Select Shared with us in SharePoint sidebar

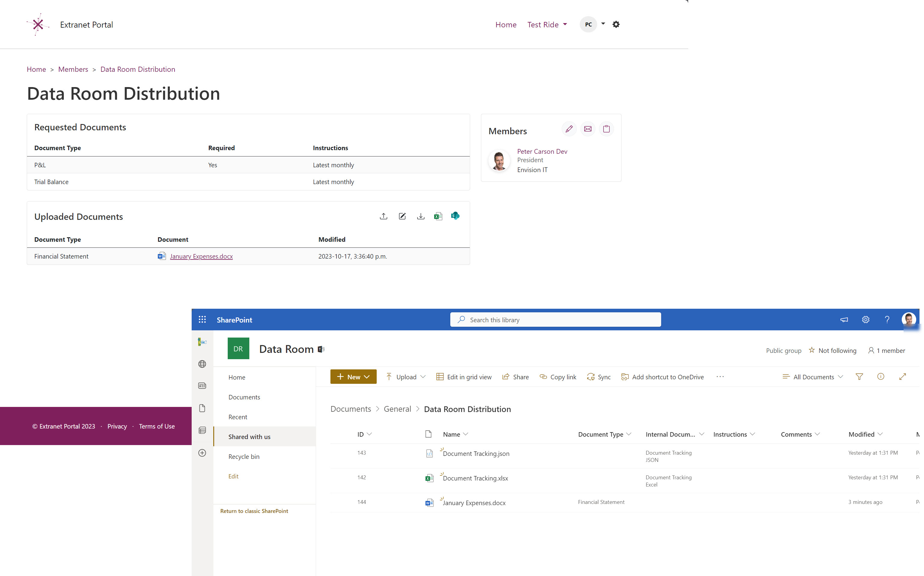pyautogui.click(x=249, y=437)
